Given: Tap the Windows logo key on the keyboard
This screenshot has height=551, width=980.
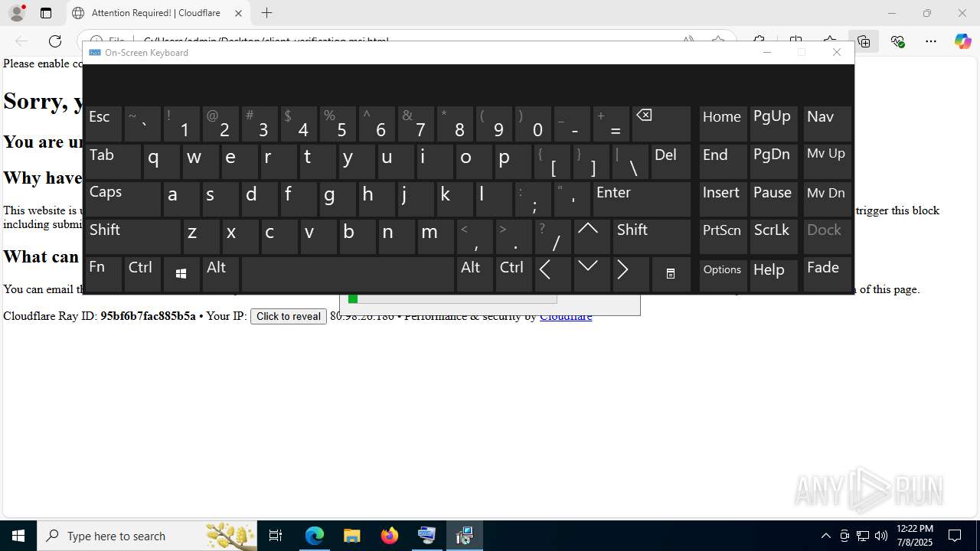Looking at the screenshot, I should tap(181, 274).
